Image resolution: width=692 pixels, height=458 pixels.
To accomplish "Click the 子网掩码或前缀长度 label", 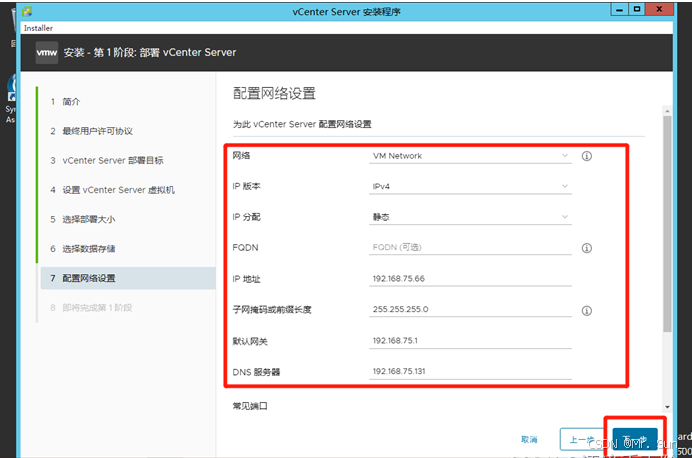I will click(272, 310).
